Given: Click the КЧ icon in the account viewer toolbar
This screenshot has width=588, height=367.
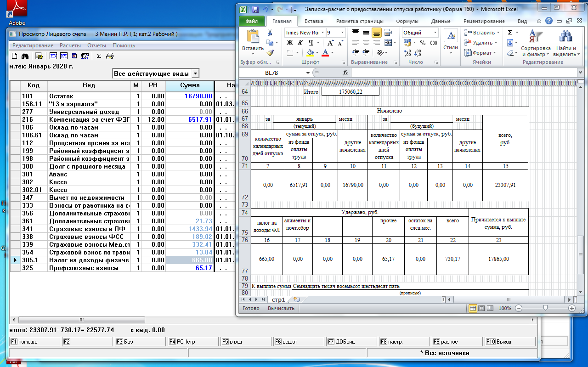Looking at the screenshot, I should (64, 56).
